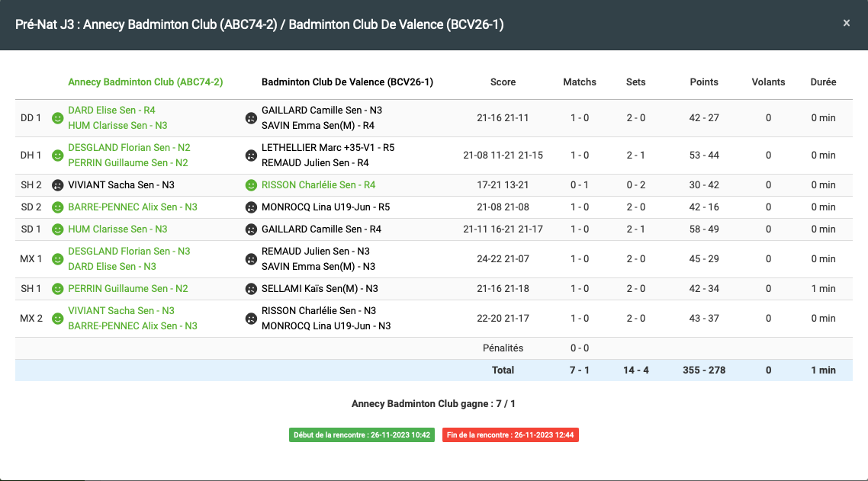The width and height of the screenshot is (868, 481).
Task: Click the Durée column header
Action: pos(823,82)
